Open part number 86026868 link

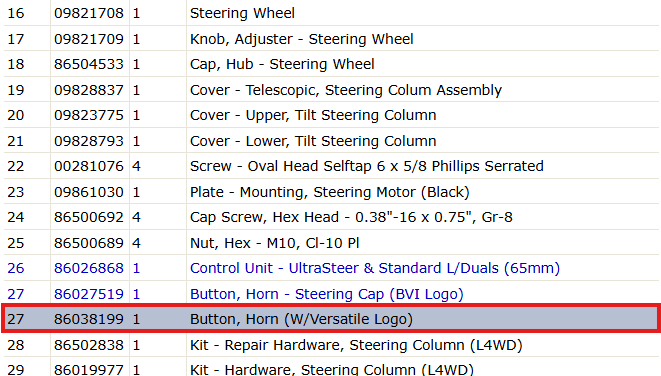(x=89, y=268)
